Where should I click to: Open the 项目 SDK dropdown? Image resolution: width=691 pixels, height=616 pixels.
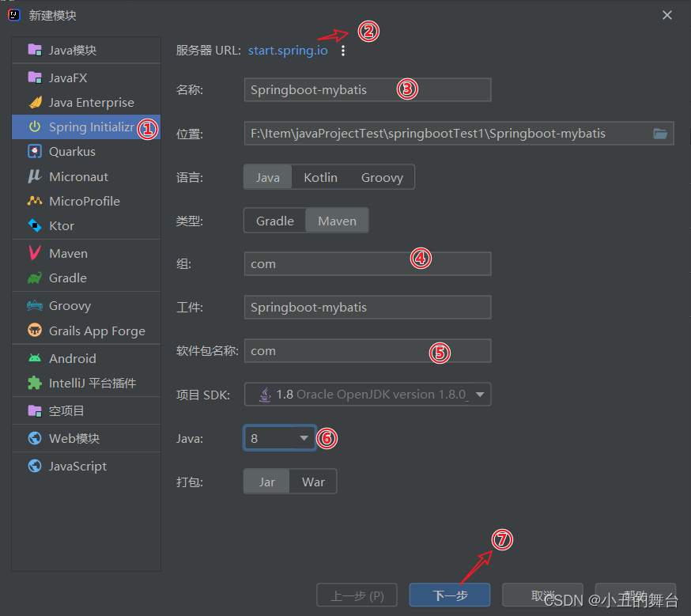[368, 394]
